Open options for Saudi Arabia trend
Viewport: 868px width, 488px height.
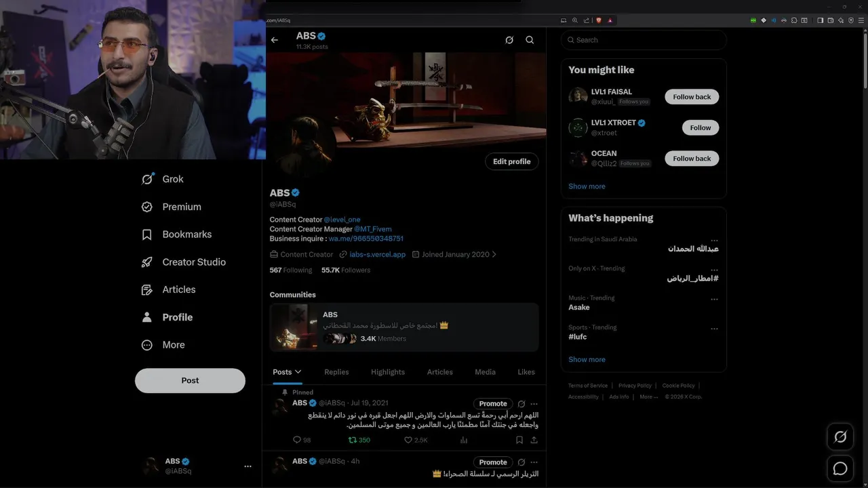point(714,240)
